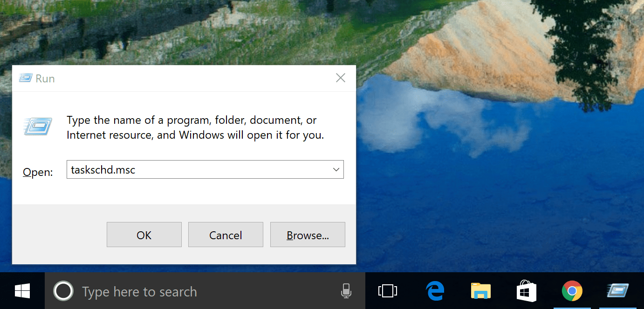Image resolution: width=644 pixels, height=309 pixels.
Task: Click OK to launch Task Scheduler
Action: coord(144,235)
